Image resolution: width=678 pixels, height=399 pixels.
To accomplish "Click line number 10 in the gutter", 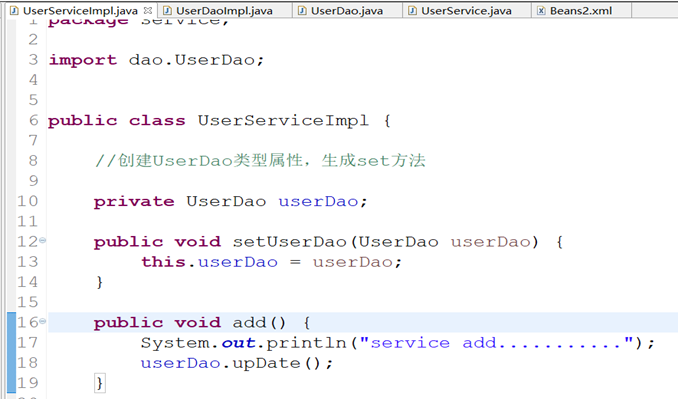I will [x=28, y=201].
